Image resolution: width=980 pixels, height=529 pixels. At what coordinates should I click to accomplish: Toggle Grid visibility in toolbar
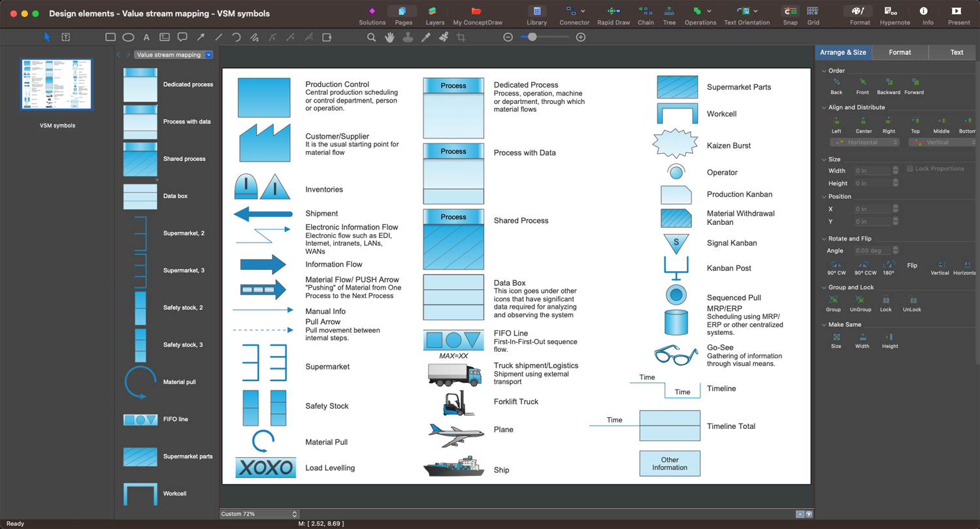[x=813, y=12]
